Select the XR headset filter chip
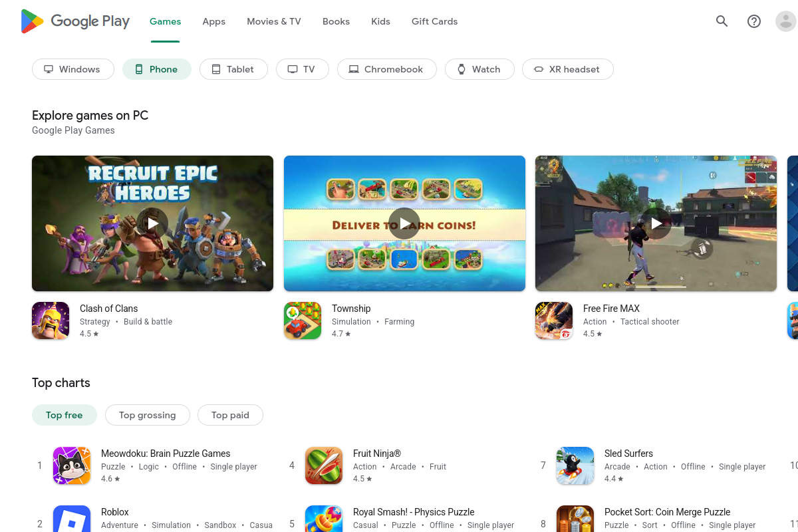This screenshot has height=532, width=798. point(568,69)
